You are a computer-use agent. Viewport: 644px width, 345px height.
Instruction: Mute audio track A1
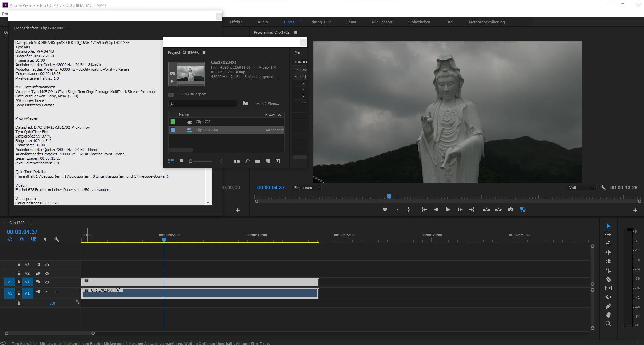(47, 292)
